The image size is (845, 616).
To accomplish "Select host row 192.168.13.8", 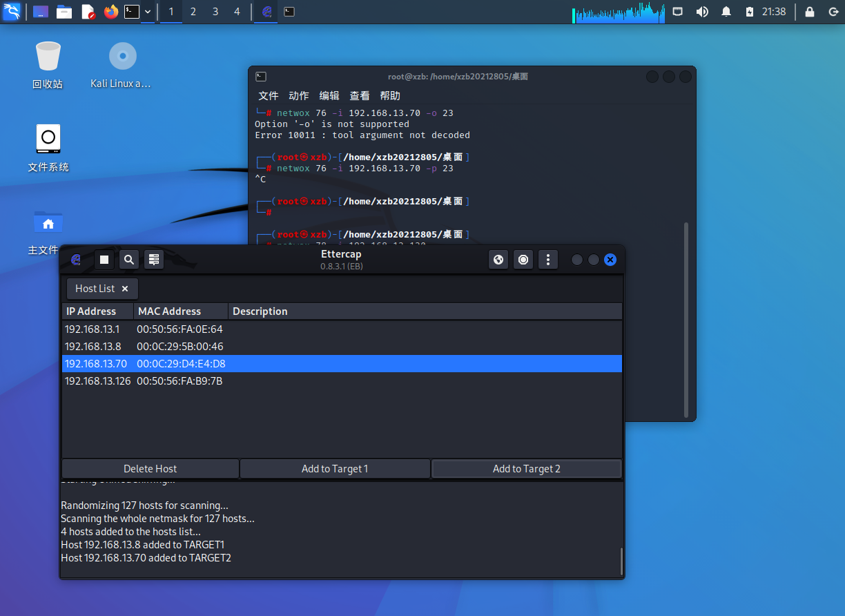I will point(342,347).
